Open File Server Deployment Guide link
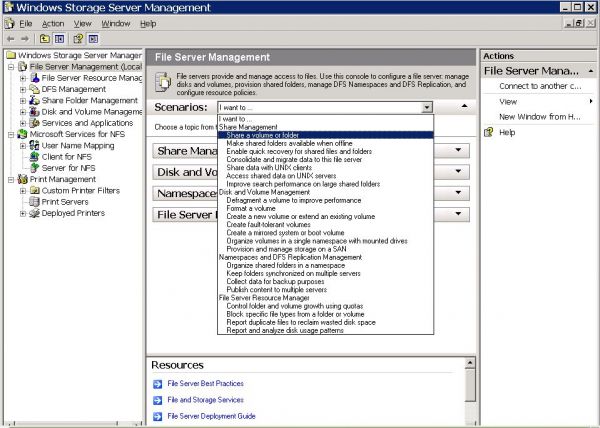 coord(211,416)
